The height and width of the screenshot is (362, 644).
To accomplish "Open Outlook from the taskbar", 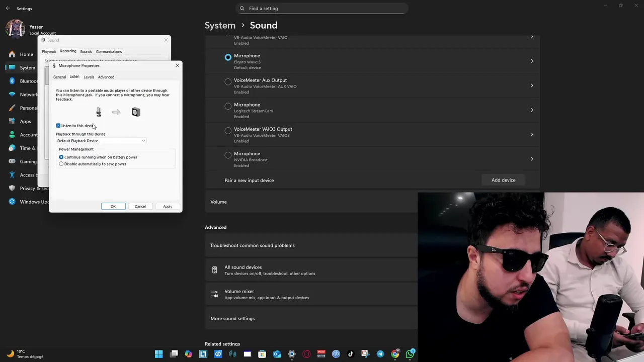I will [277, 354].
